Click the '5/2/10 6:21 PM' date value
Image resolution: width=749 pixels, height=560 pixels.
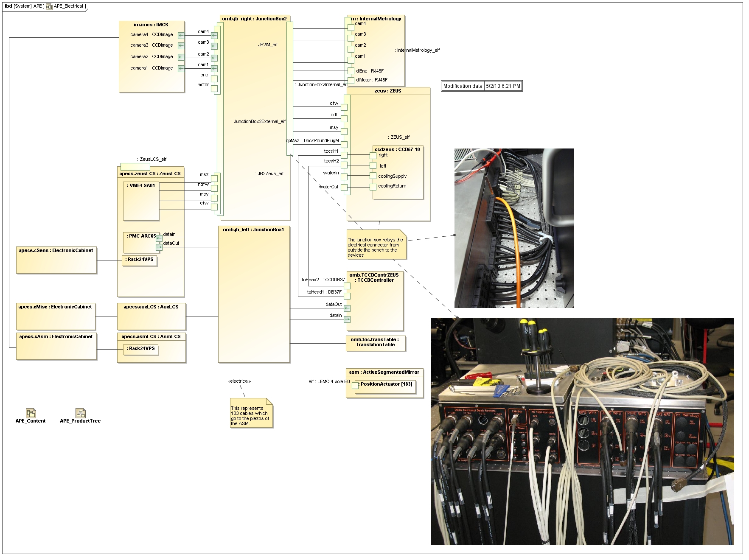tap(503, 86)
